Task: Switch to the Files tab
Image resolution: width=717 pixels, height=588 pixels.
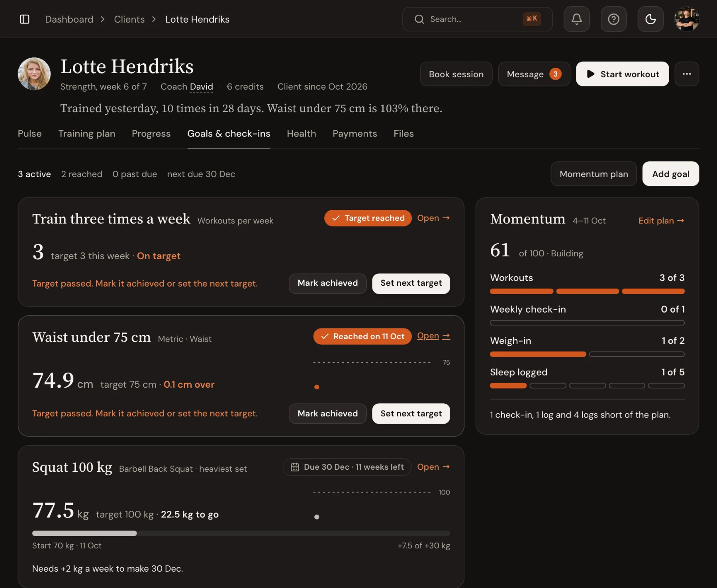Action: coord(404,134)
